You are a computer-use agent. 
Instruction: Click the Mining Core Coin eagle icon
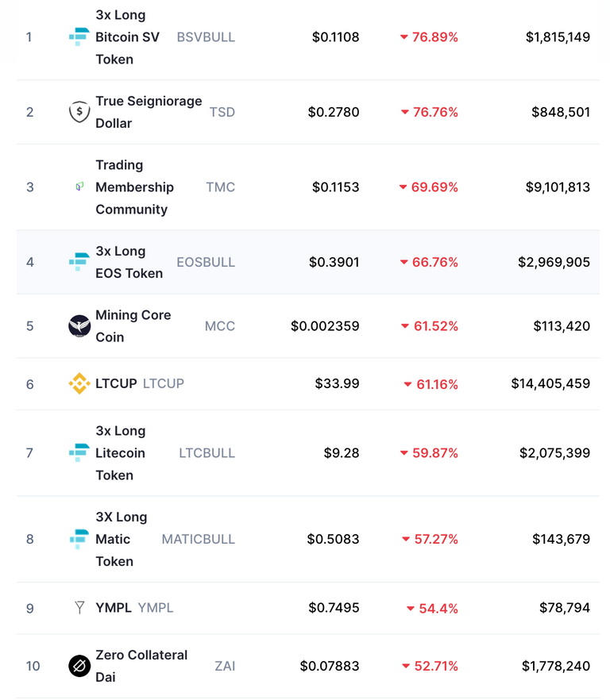tap(79, 326)
